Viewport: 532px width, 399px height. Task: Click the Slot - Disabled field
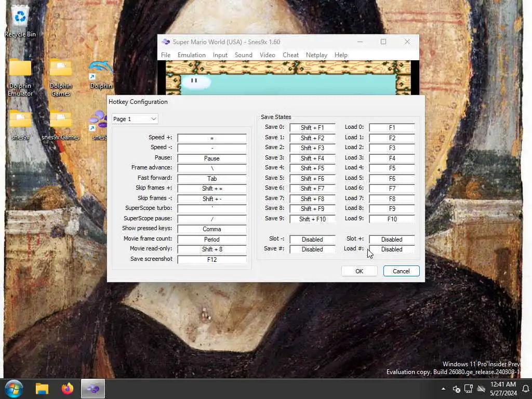(x=312, y=240)
